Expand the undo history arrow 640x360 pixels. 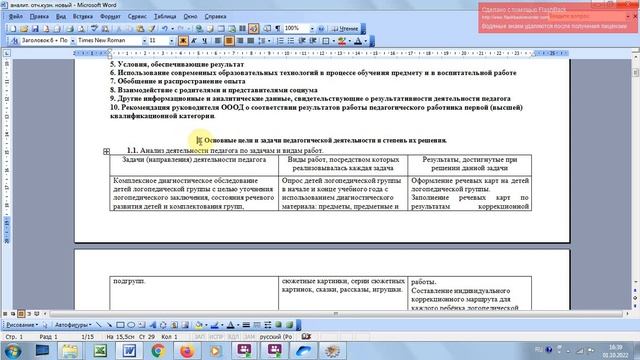coord(172,29)
